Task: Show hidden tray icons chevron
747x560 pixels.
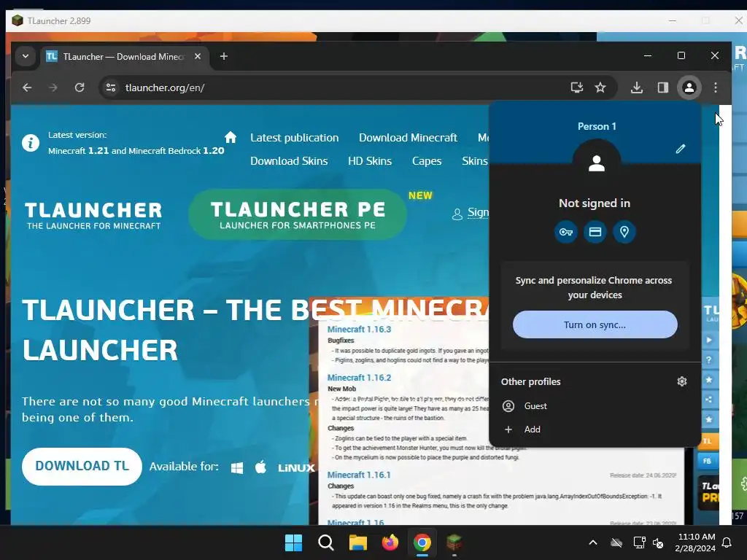Action: 593,542
